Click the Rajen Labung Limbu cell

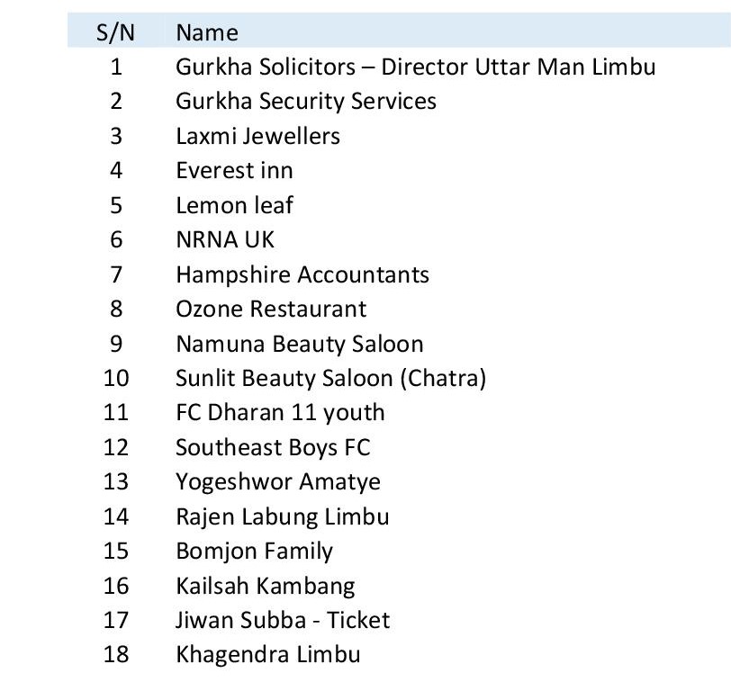coord(283,516)
